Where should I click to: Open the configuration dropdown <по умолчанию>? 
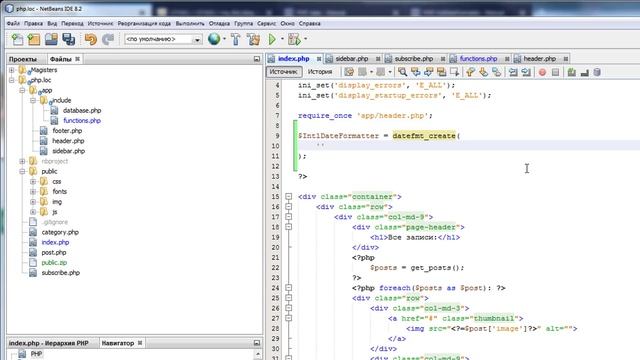click(x=163, y=39)
